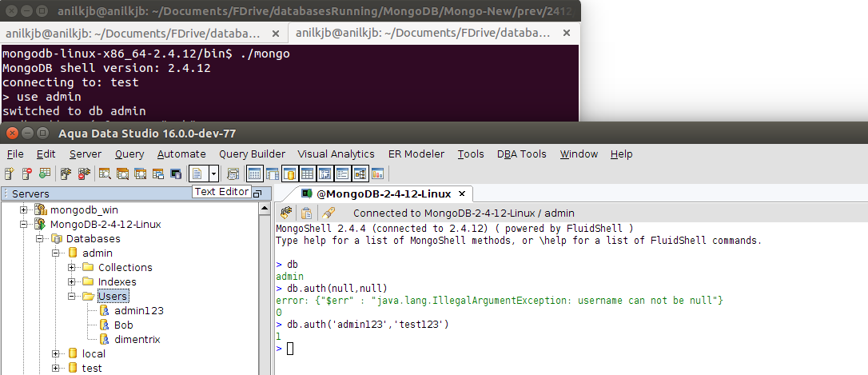The height and width of the screenshot is (375, 868).
Task: Open the Query menu
Action: pos(129,154)
